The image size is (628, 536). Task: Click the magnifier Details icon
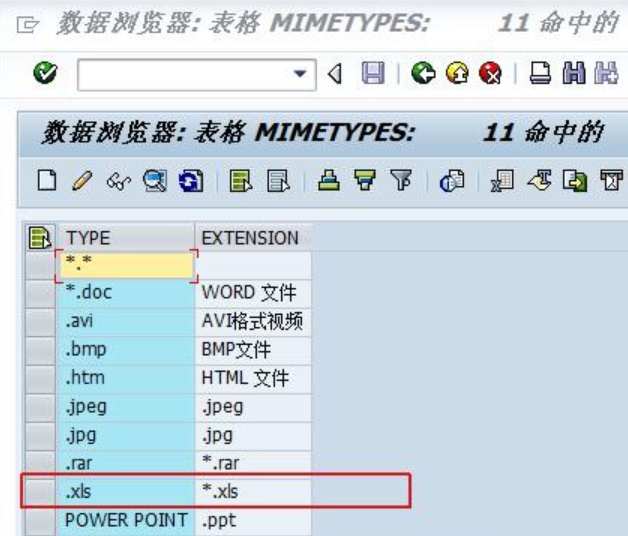click(x=155, y=180)
